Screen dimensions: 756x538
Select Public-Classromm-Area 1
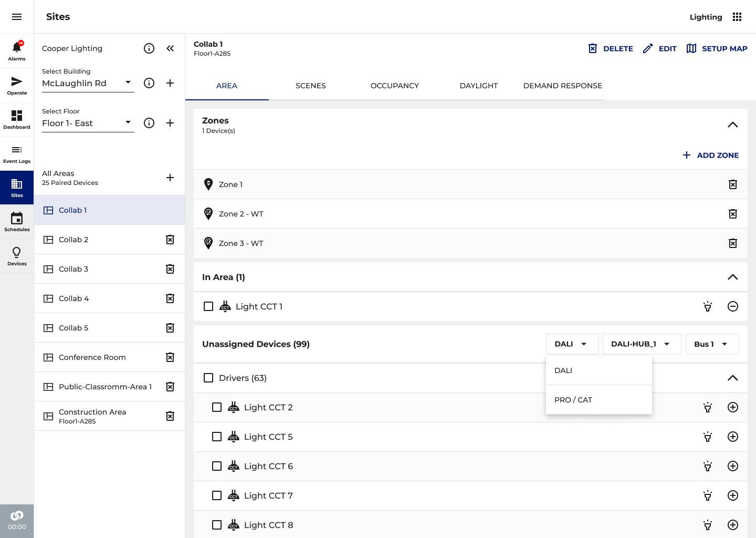[109, 387]
